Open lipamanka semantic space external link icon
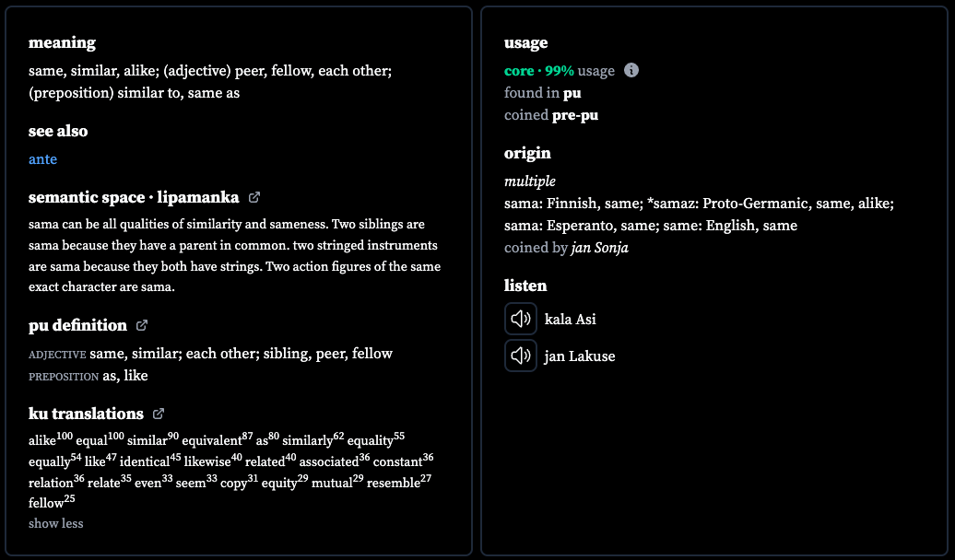The image size is (955, 560). [254, 197]
